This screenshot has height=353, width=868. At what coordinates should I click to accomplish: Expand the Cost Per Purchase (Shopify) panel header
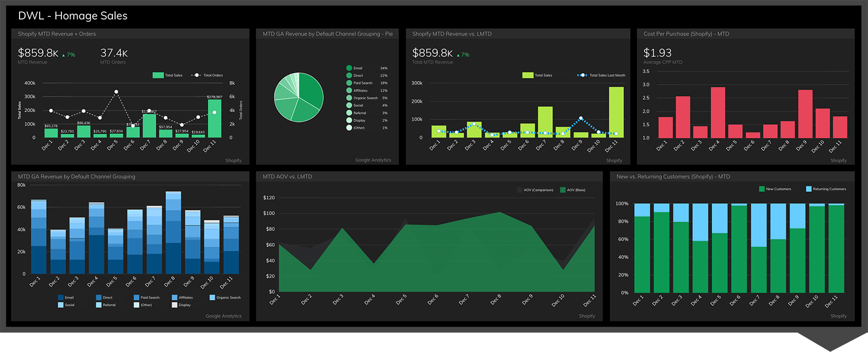tap(686, 34)
